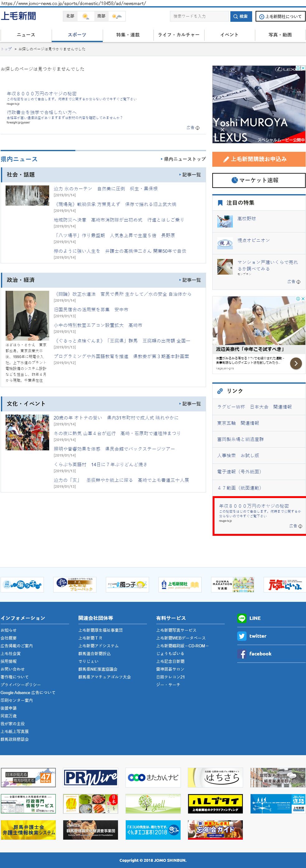
Task: Click the southern area weather icon
Action: [x=117, y=16]
